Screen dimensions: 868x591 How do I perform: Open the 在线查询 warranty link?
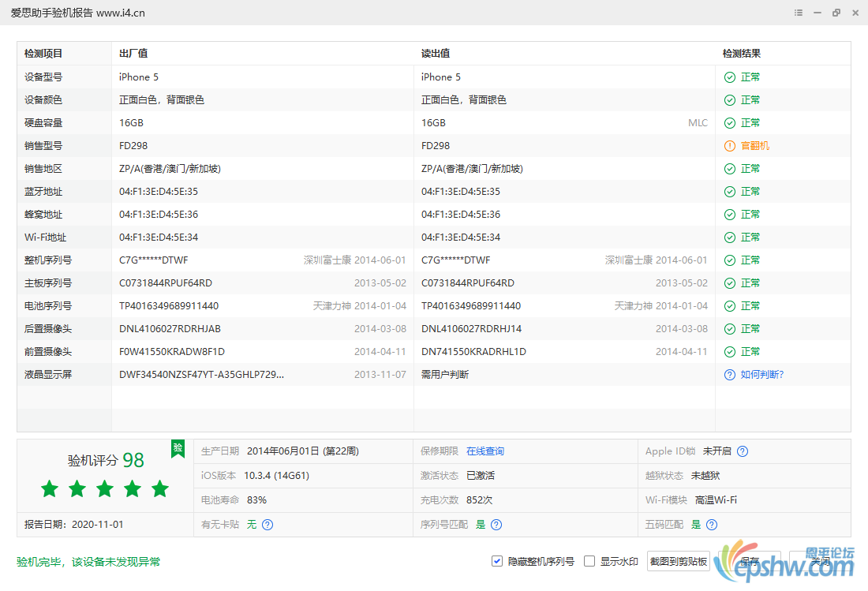tap(485, 451)
